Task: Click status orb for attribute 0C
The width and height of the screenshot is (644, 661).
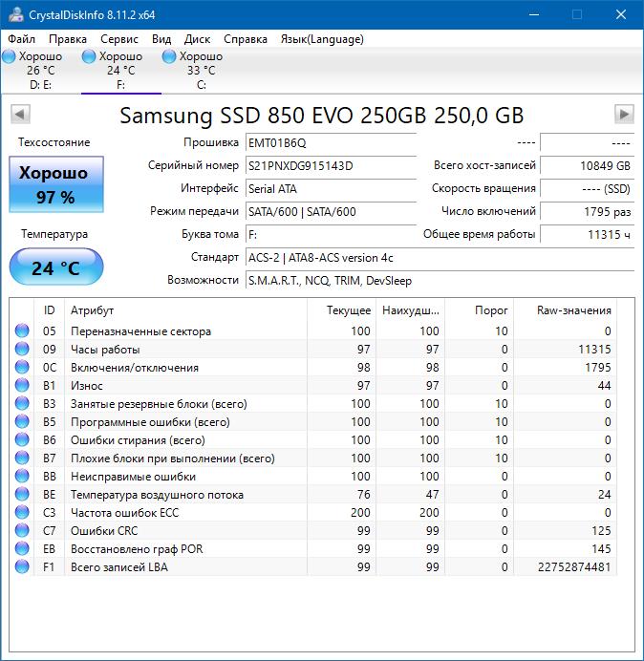Action: (22, 367)
